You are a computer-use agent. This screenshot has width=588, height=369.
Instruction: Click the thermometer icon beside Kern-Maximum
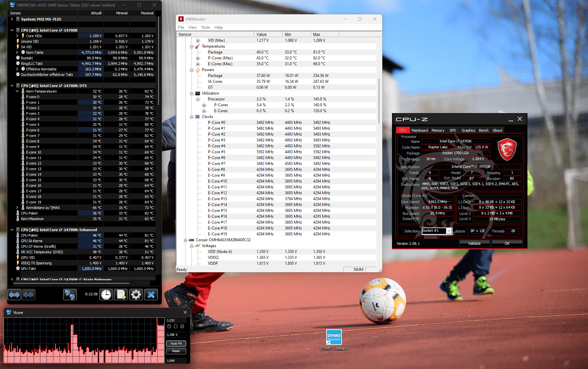18,219
